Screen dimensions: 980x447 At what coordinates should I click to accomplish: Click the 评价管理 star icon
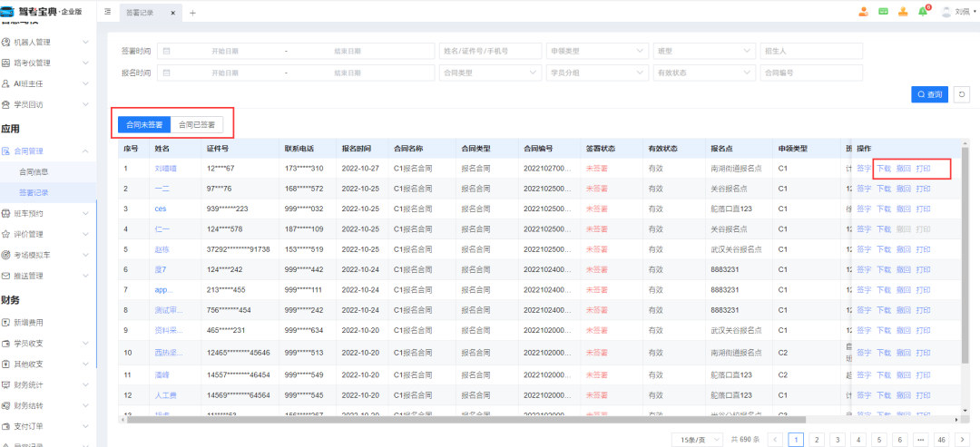(x=6, y=234)
